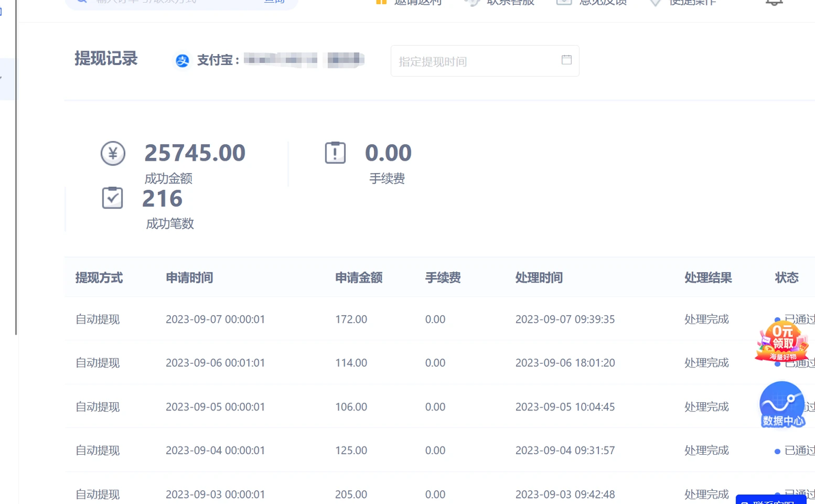
Task: Click the 处理结果 column header
Action: click(708, 278)
